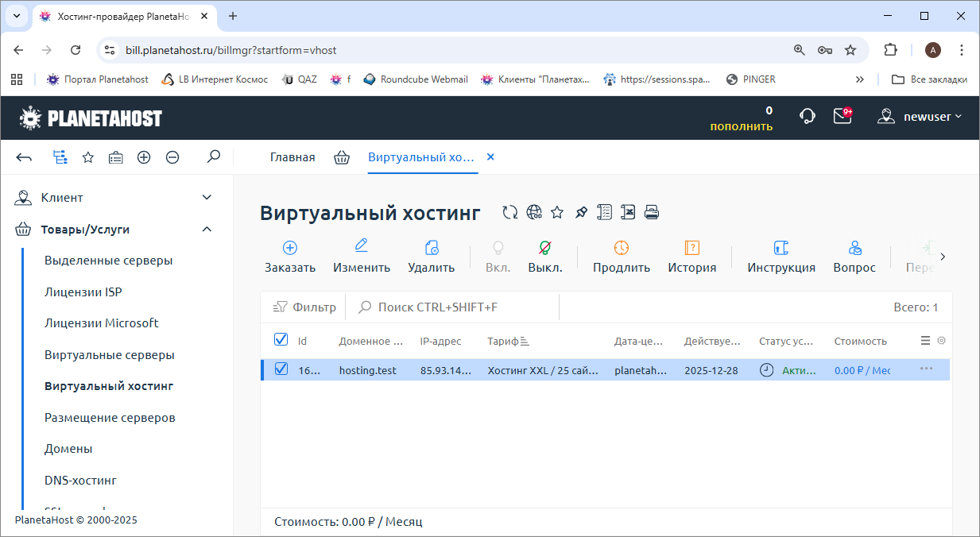Click the пополнить balance link
Screen dimensions: 980x537
741,126
